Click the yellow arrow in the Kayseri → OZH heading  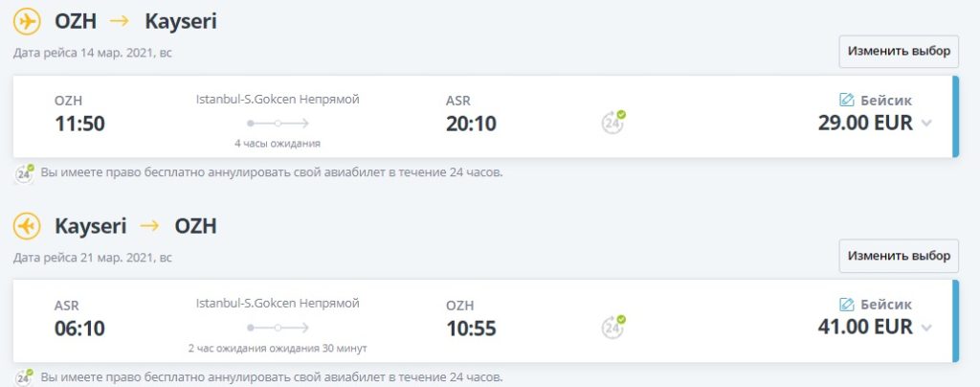[150, 226]
